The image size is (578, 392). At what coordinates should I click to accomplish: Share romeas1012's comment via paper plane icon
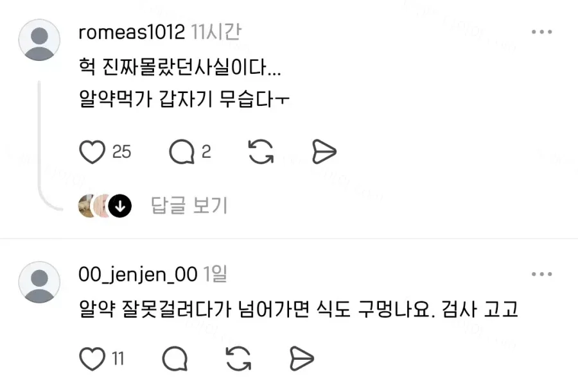(x=324, y=151)
